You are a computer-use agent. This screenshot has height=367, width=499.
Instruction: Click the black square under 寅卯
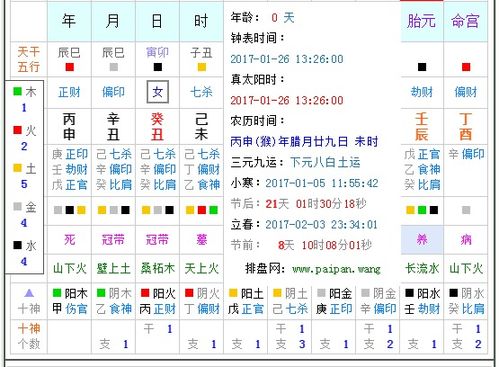coord(158,67)
